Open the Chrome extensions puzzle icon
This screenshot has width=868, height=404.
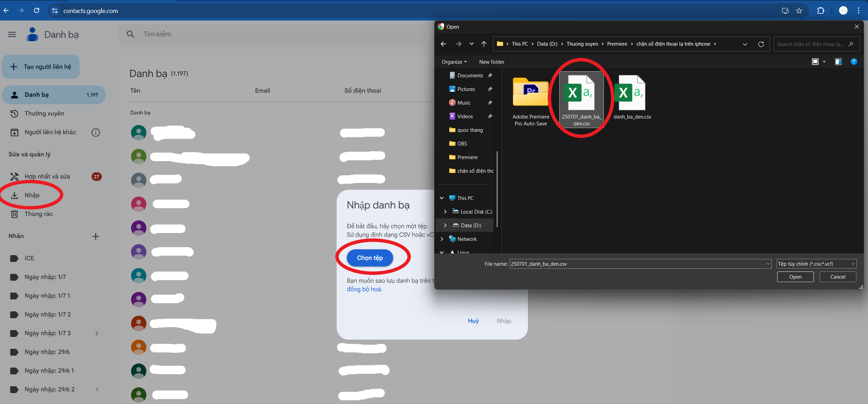pos(821,11)
